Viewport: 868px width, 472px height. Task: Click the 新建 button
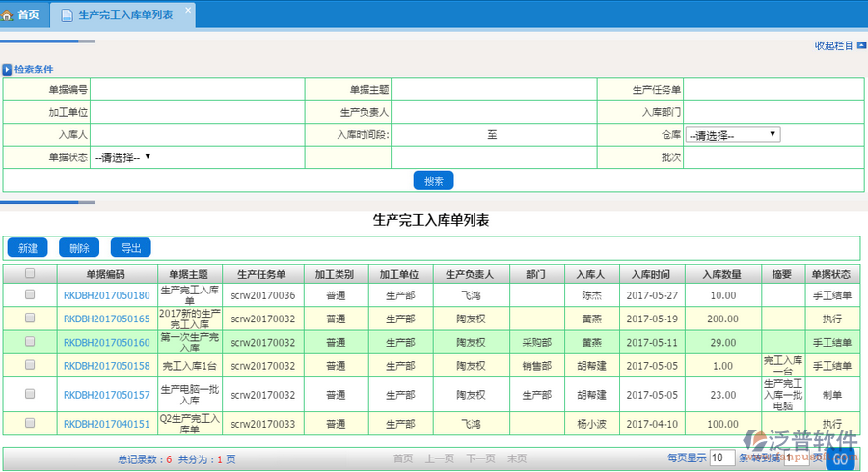point(27,248)
